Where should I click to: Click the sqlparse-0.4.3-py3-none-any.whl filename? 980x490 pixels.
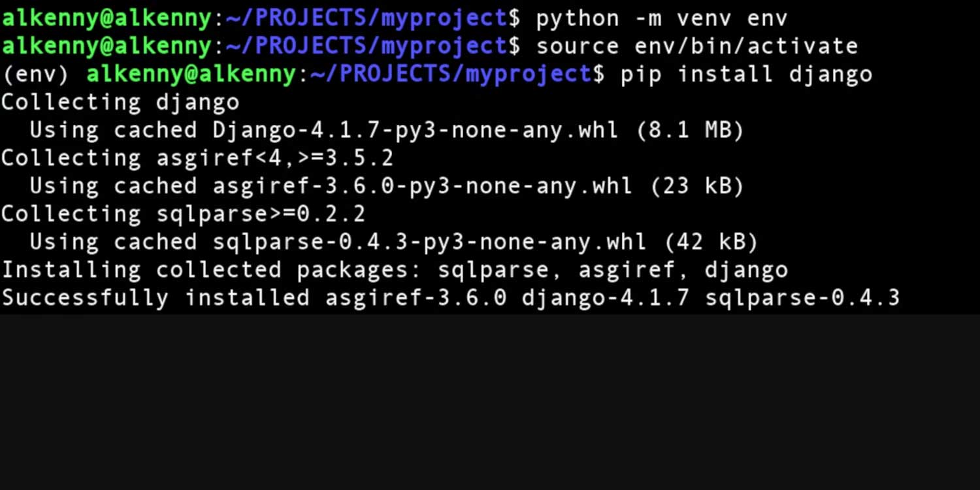[x=429, y=242]
